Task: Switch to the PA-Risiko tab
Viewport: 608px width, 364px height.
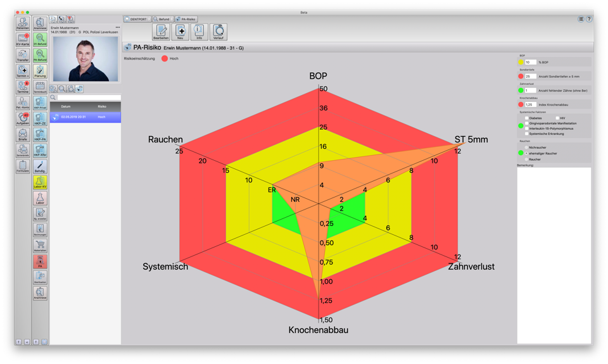Action: [186, 19]
